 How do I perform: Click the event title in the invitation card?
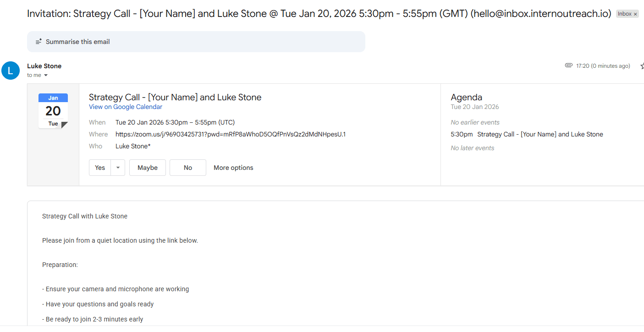click(175, 97)
